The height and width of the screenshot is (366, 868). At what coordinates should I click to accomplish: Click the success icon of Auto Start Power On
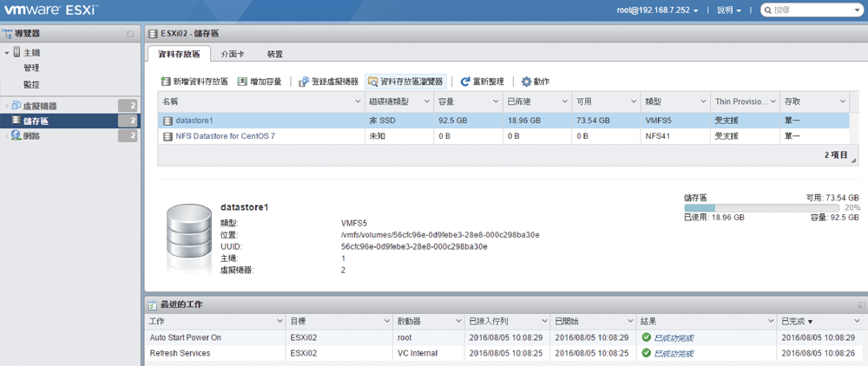[646, 337]
